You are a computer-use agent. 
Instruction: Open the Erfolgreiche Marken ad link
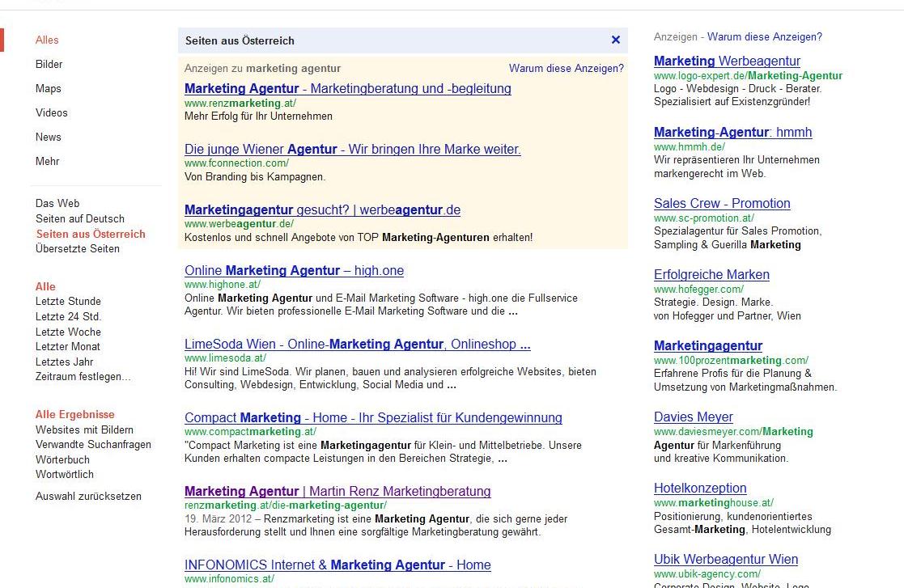click(711, 275)
